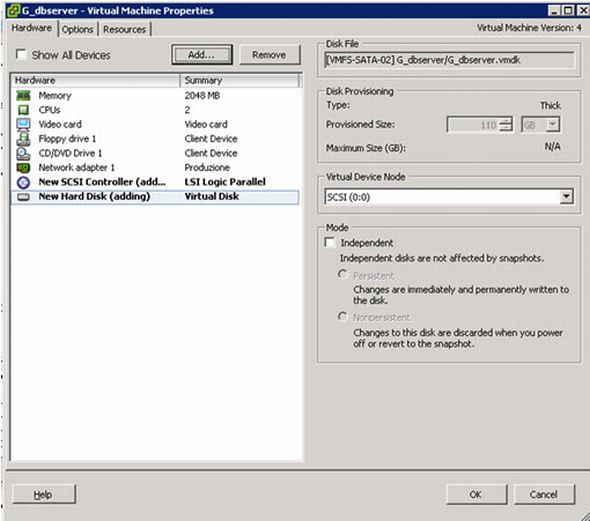Select the Video card row label

(60, 124)
